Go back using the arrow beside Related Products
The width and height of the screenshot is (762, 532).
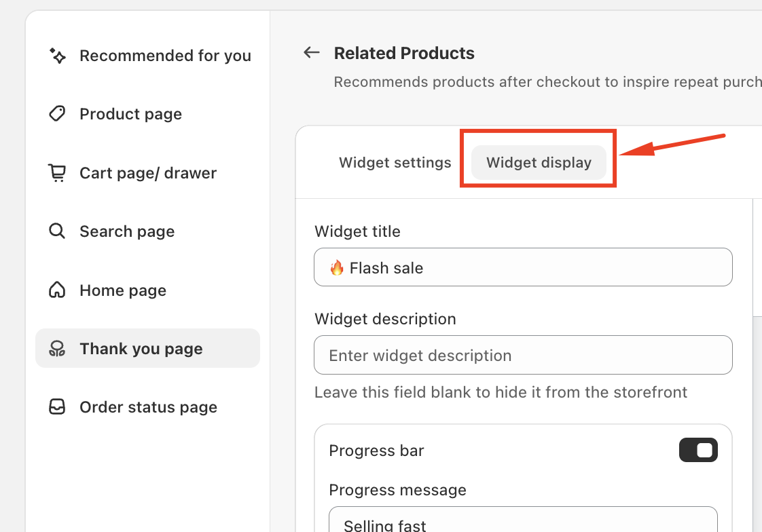click(312, 53)
